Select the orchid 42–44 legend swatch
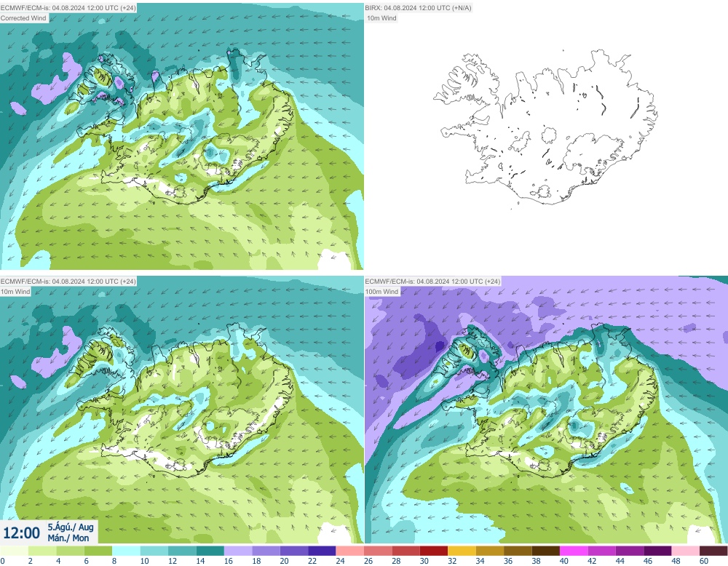This screenshot has width=728, height=566. [602, 551]
